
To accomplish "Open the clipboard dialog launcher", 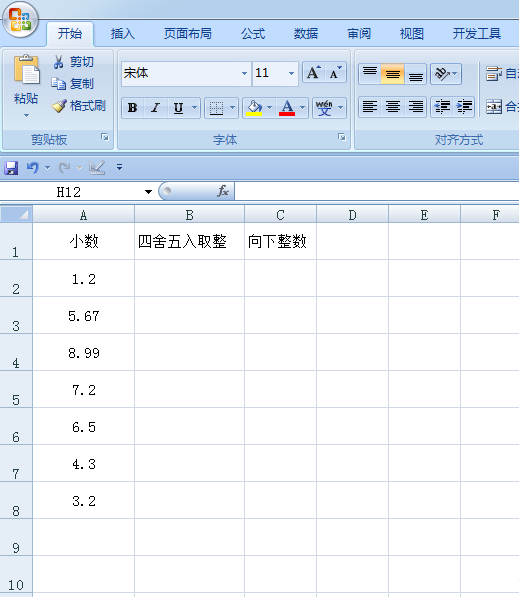I will point(105,137).
